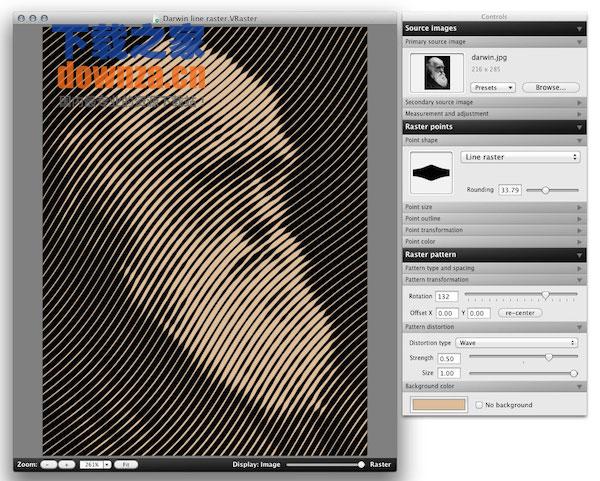This screenshot has height=481, width=600.
Task: Collapse the Raster pattern section
Action: point(579,255)
